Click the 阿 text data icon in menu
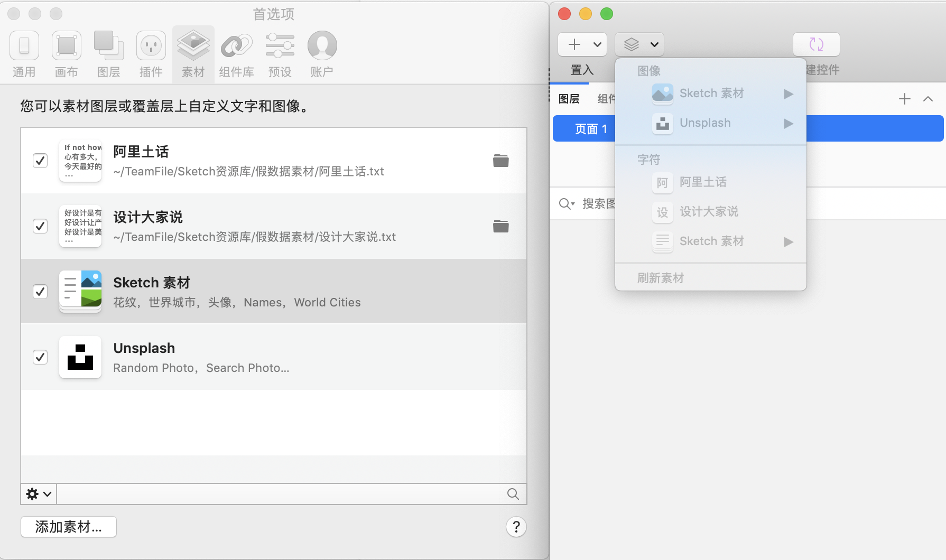Image resolution: width=946 pixels, height=560 pixels. pos(663,183)
